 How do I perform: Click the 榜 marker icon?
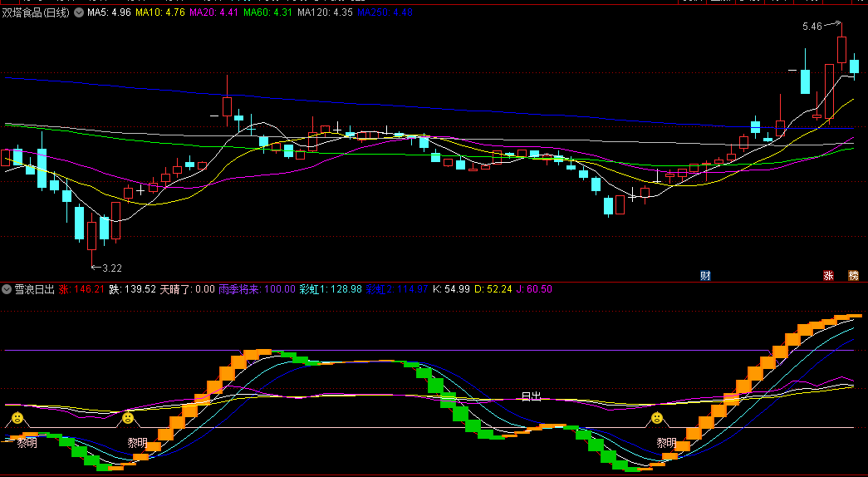pyautogui.click(x=853, y=276)
